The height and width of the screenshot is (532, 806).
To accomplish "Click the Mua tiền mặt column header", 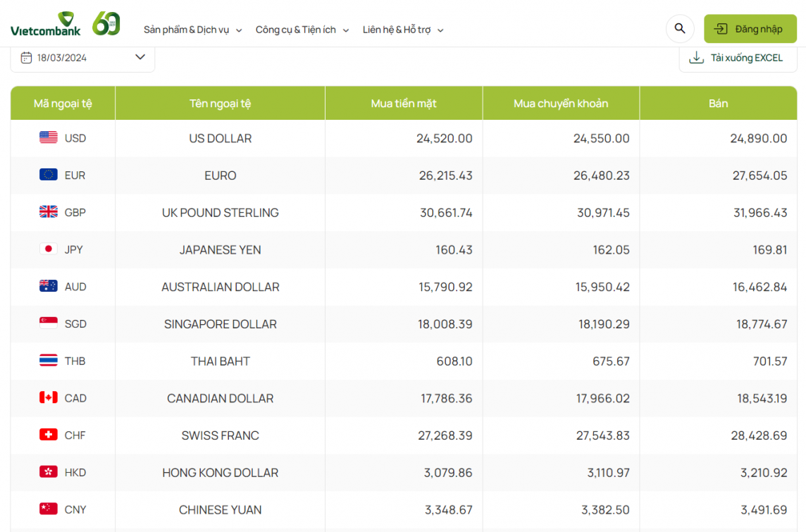I will click(403, 103).
